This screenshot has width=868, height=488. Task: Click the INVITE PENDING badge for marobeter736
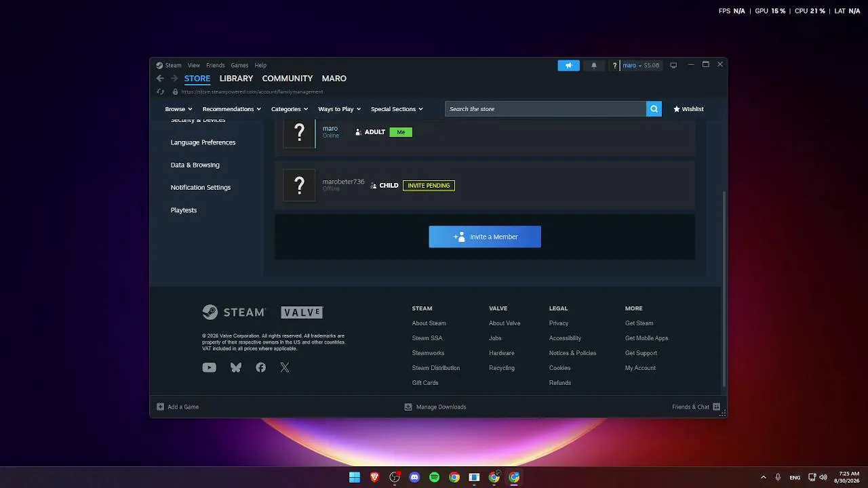(429, 186)
